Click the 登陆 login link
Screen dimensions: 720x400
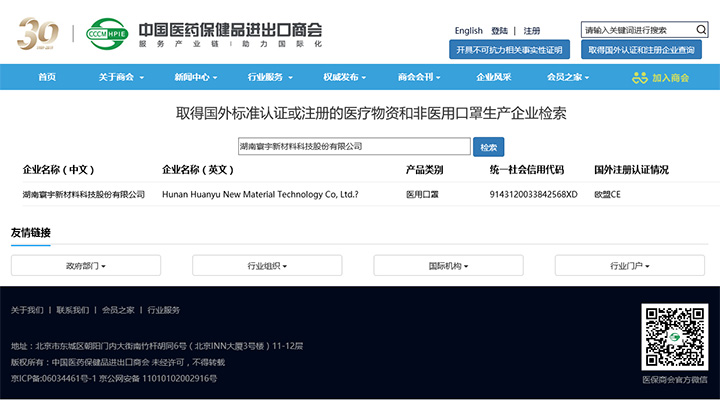click(x=500, y=31)
